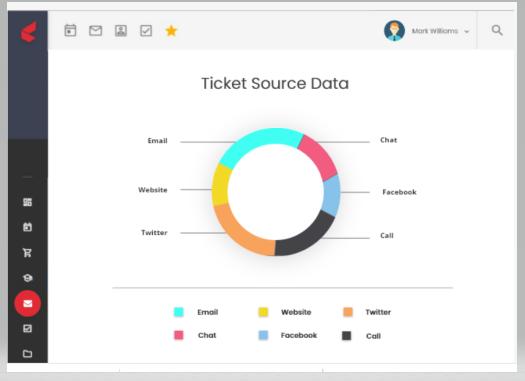The image size is (525, 381).
Task: Open the contacts icon in top toolbar
Action: [121, 31]
